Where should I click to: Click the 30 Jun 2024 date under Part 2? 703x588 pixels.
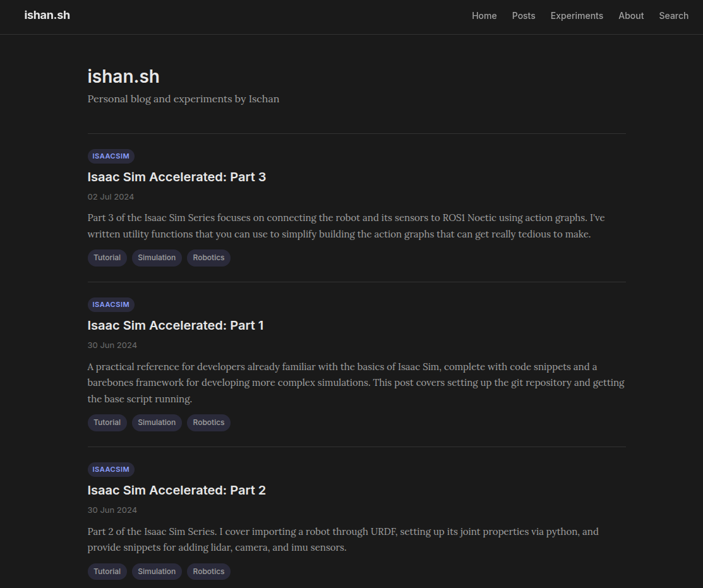click(112, 510)
